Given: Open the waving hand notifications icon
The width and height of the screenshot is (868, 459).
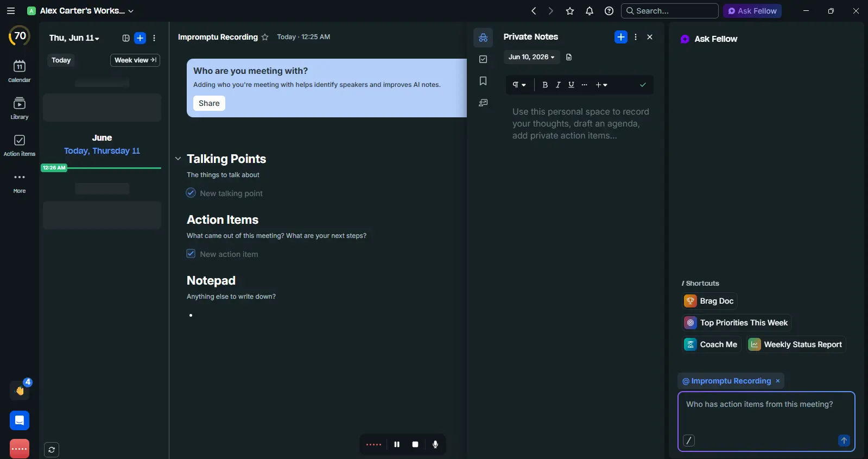Looking at the screenshot, I should point(20,390).
